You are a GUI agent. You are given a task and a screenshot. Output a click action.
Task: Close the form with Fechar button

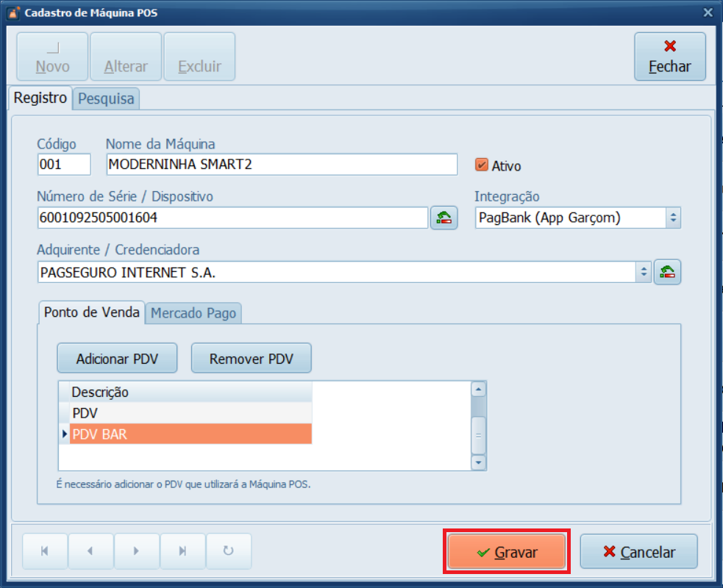[669, 57]
